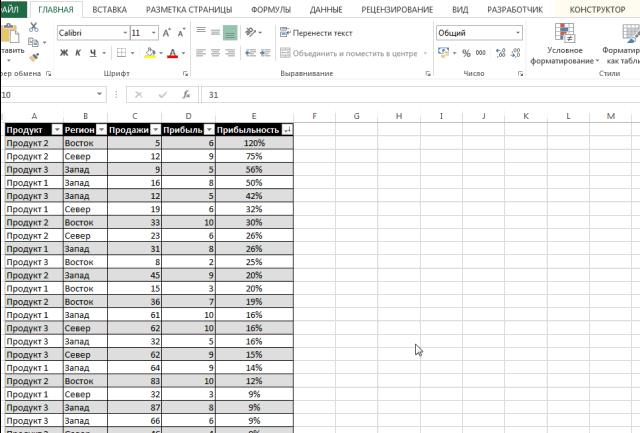Toggle bold Ж formatting

tap(64, 53)
